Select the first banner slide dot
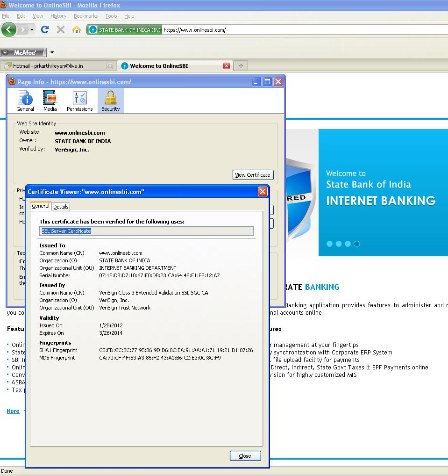The width and height of the screenshot is (448, 476). click(329, 244)
